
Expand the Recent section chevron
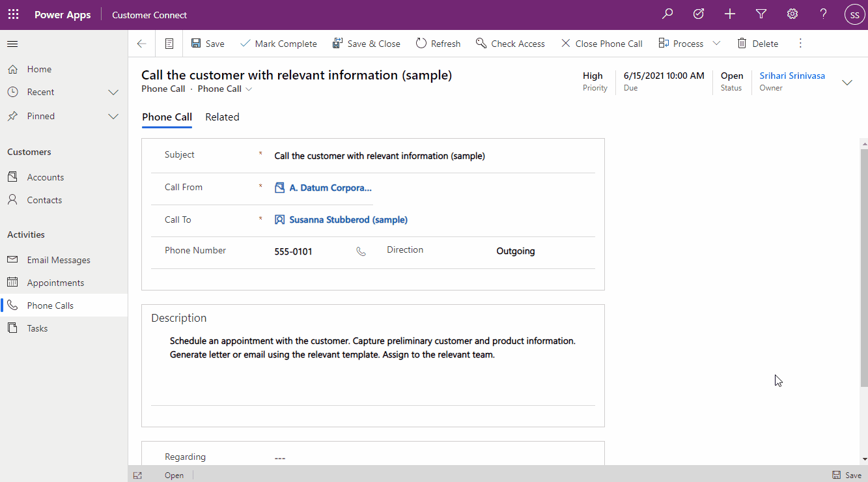coord(113,92)
